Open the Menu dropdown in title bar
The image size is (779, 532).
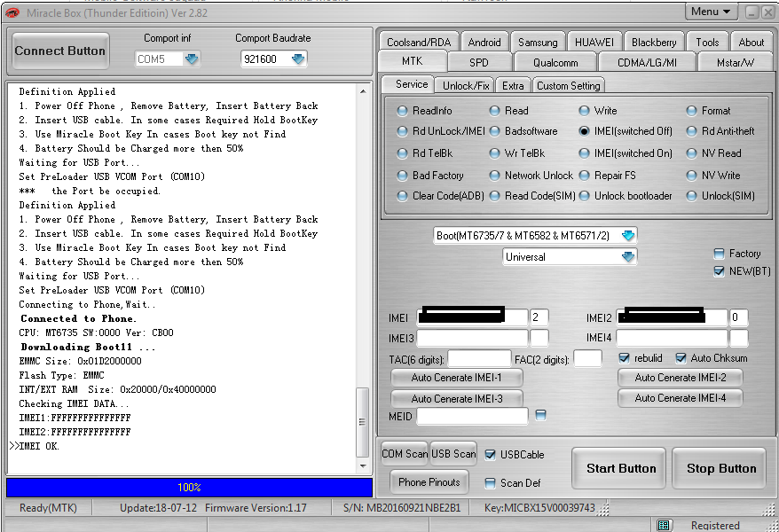pos(711,12)
